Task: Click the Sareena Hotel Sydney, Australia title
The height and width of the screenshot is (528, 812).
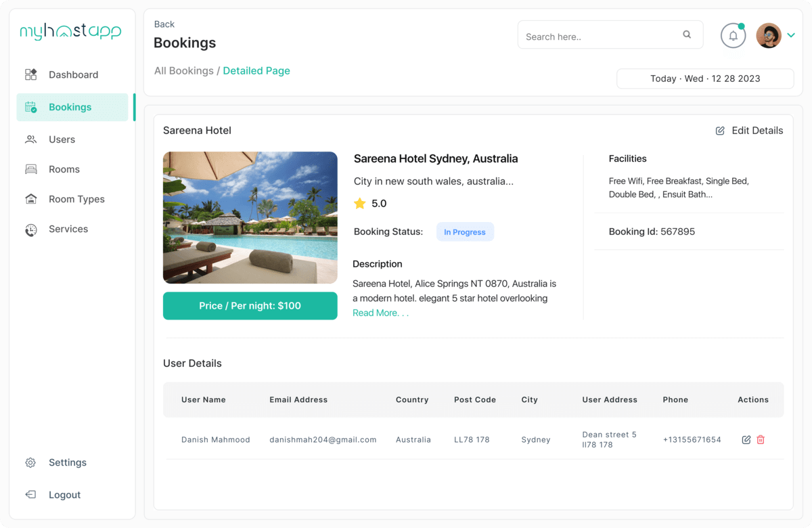Action: 436,158
